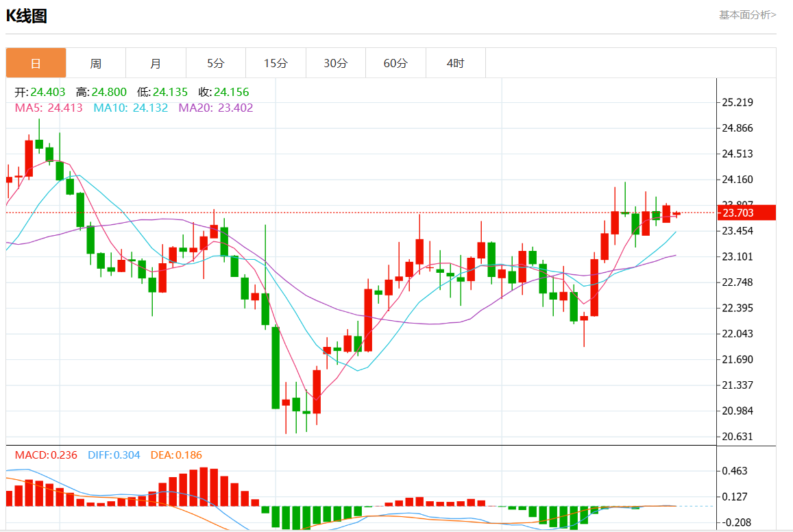Click the 收:24.156 close price value

tap(223, 92)
